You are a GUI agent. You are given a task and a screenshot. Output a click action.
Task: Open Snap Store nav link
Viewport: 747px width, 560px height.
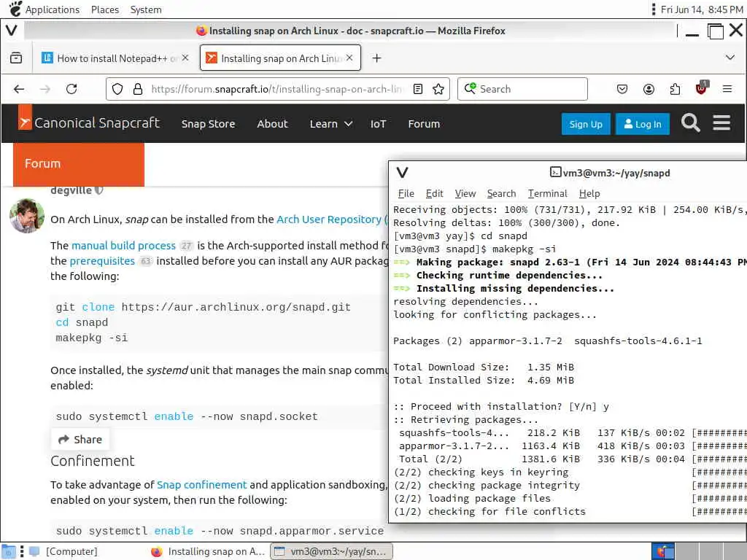[x=208, y=124]
